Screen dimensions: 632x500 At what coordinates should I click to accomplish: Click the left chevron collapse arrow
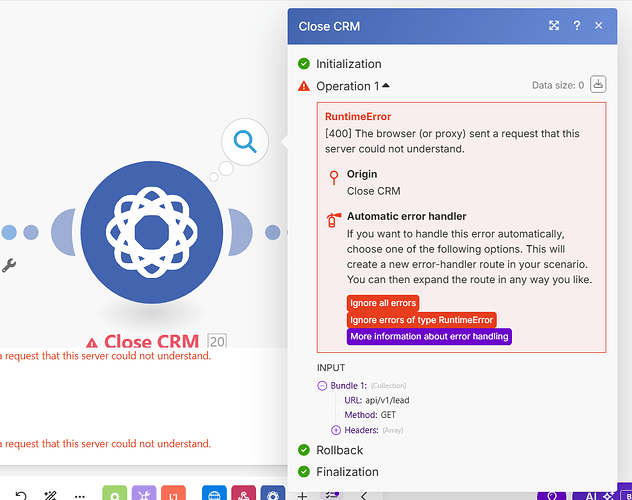point(363,496)
